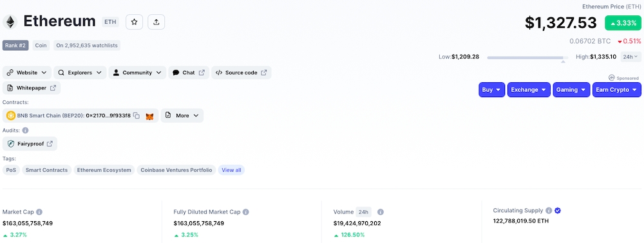Expand the Explorers dropdown
Image resolution: width=644 pixels, height=243 pixels.
[80, 73]
